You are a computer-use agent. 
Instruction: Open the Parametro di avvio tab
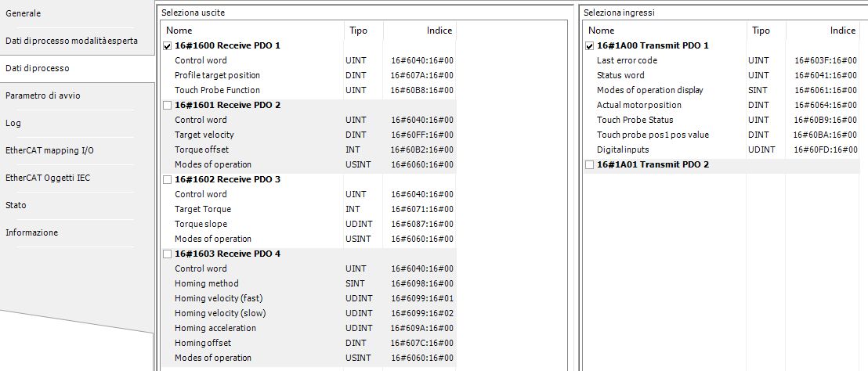[43, 95]
